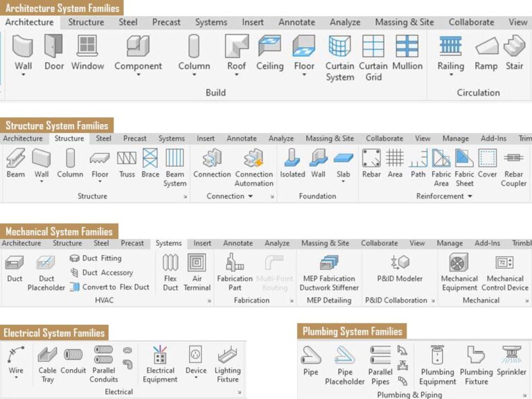The height and width of the screenshot is (399, 532).
Task: Select the Sprinkler tool
Action: click(x=511, y=362)
